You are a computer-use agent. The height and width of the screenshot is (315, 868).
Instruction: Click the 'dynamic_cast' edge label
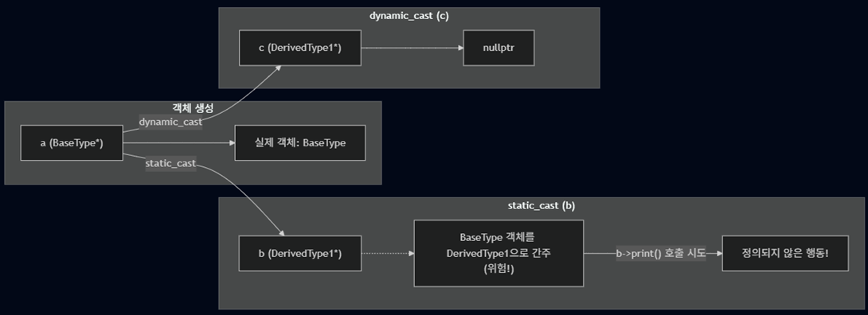[x=170, y=122]
